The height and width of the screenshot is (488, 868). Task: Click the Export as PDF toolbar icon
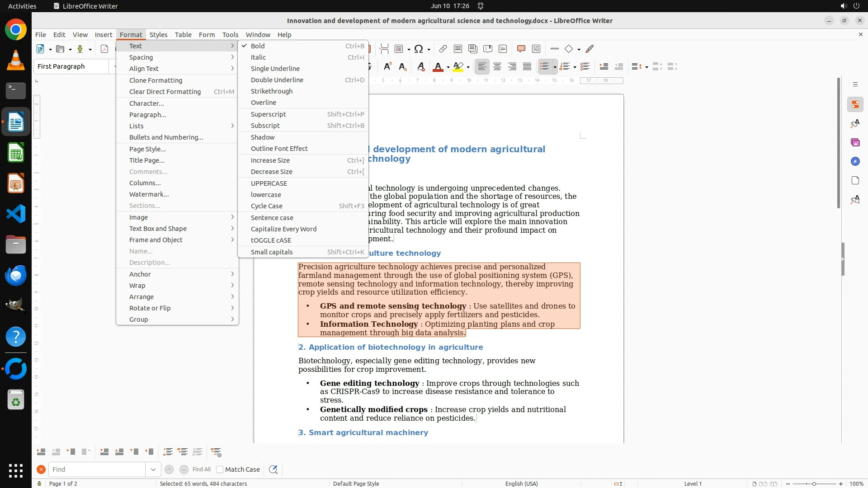pyautogui.click(x=104, y=49)
